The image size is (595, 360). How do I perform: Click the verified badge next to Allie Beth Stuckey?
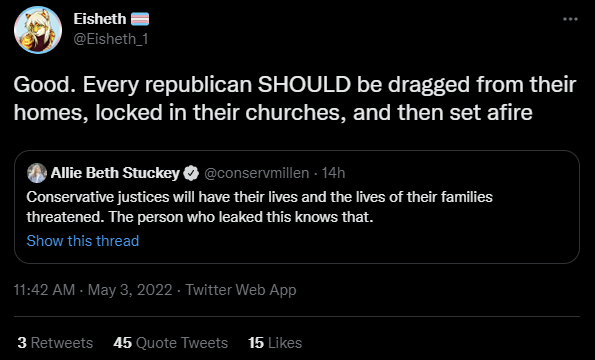click(x=191, y=173)
